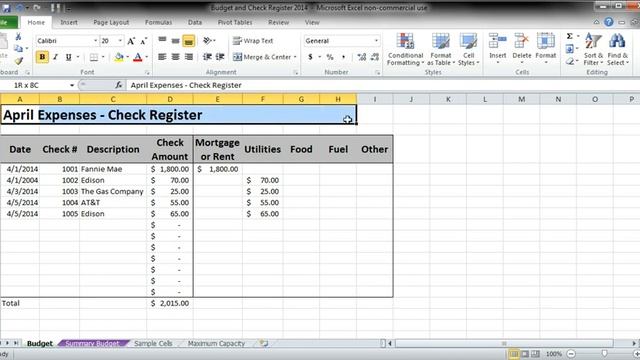Screen dimensions: 640x360
Task: Select column J header
Action: point(411,99)
